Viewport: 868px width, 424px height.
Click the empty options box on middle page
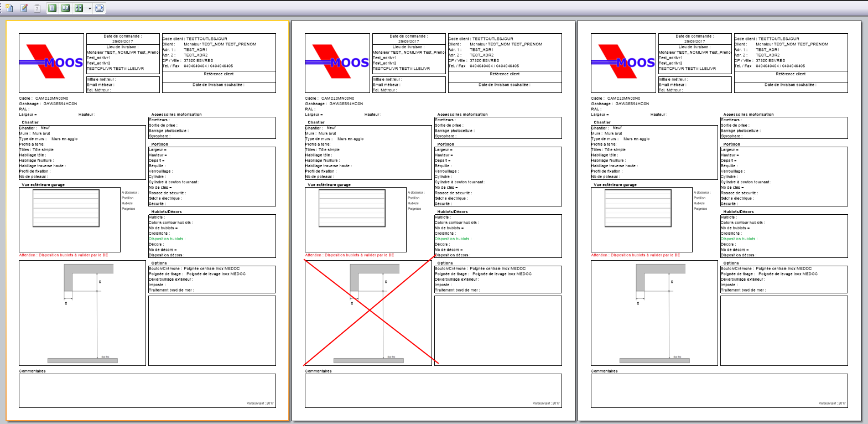point(498,330)
